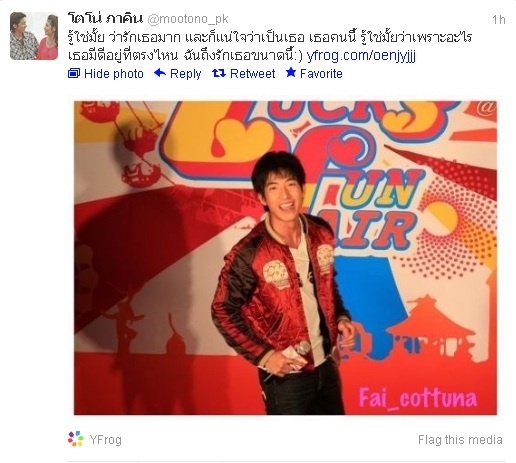516x463 pixels.
Task: Click the Favorite star icon
Action: click(291, 72)
